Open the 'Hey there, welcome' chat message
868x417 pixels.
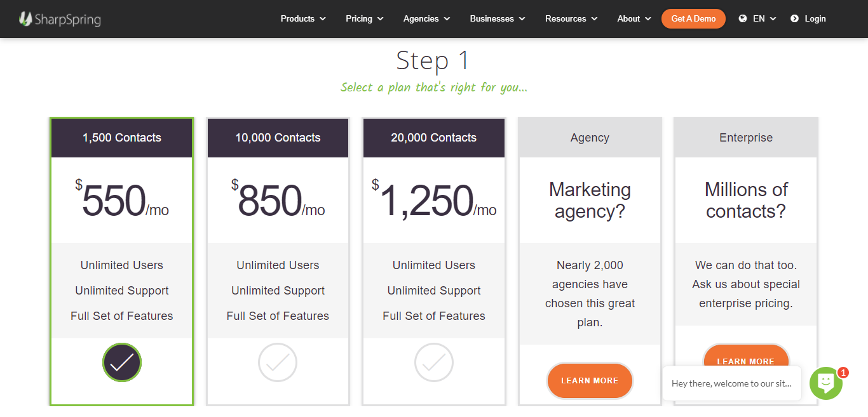pyautogui.click(x=731, y=383)
